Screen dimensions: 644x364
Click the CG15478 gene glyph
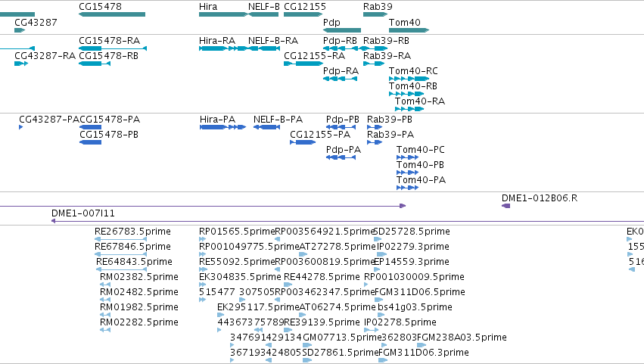pos(112,14)
